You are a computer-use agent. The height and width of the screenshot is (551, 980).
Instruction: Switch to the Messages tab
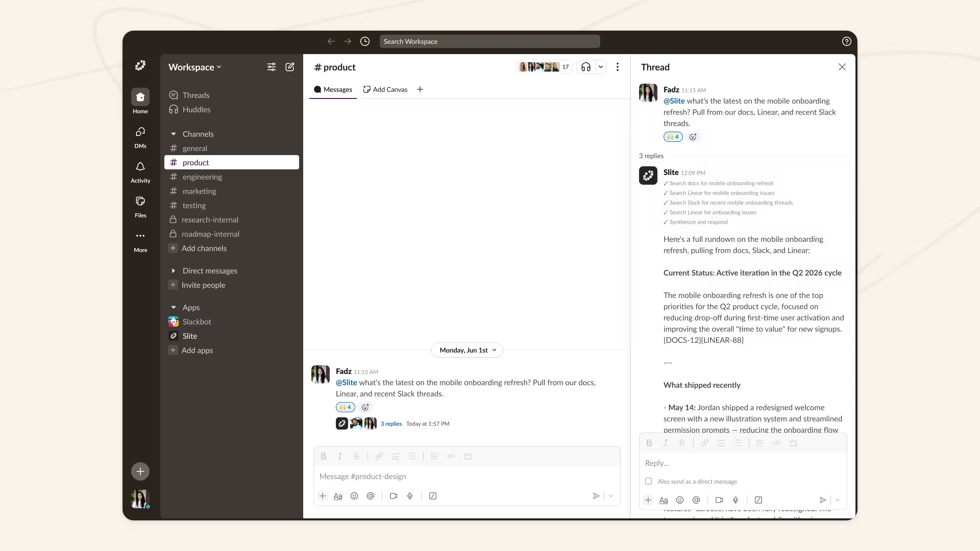point(333,90)
